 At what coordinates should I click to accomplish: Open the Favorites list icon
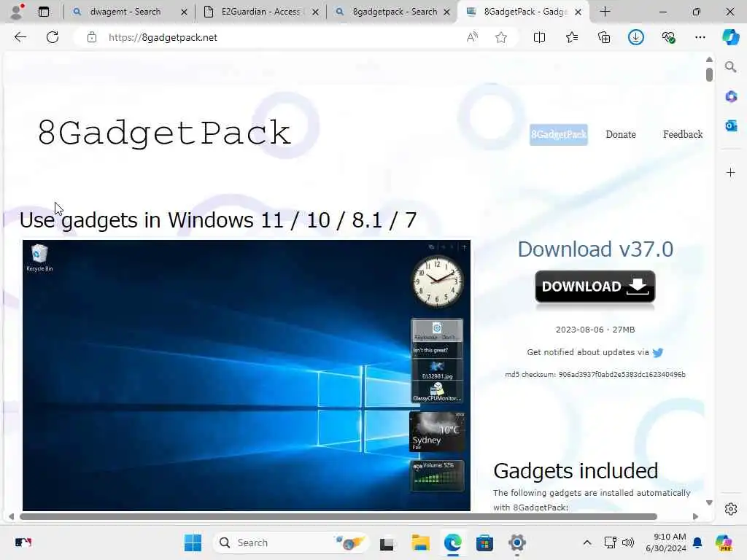coord(572,37)
